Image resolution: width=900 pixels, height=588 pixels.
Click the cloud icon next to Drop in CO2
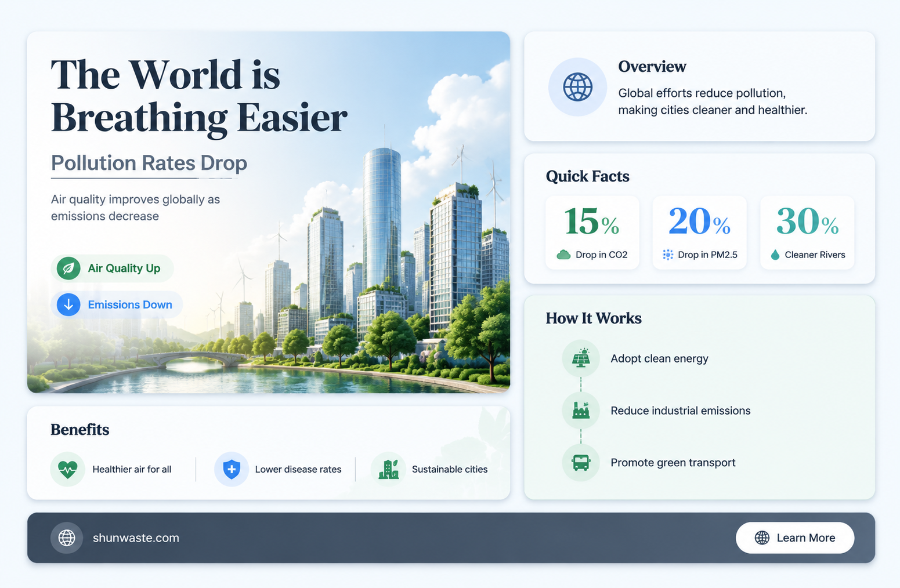563,255
